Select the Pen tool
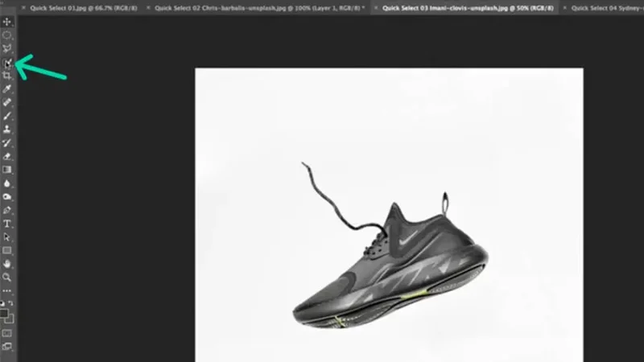This screenshot has width=644, height=362. pos(6,210)
